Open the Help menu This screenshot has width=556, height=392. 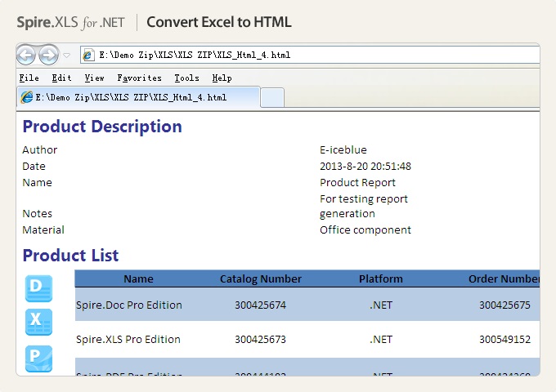pos(222,78)
